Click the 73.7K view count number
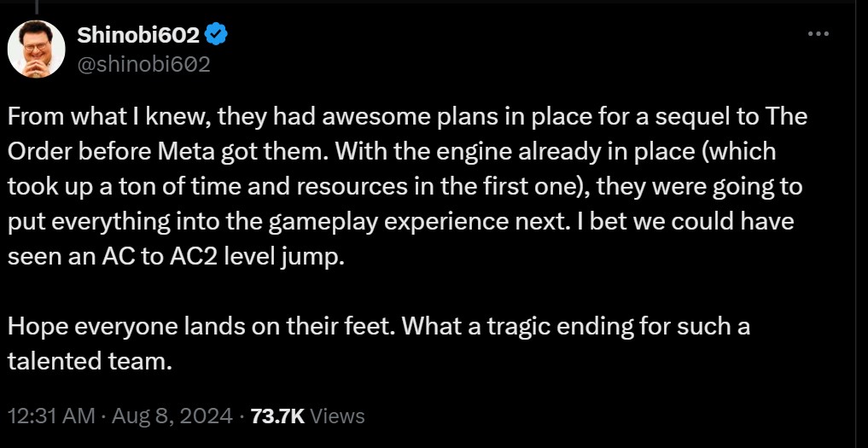 (x=278, y=416)
